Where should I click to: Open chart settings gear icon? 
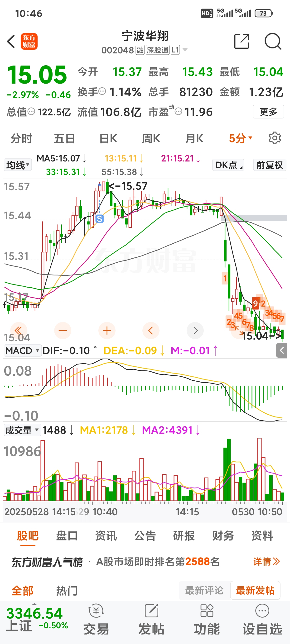click(x=275, y=138)
